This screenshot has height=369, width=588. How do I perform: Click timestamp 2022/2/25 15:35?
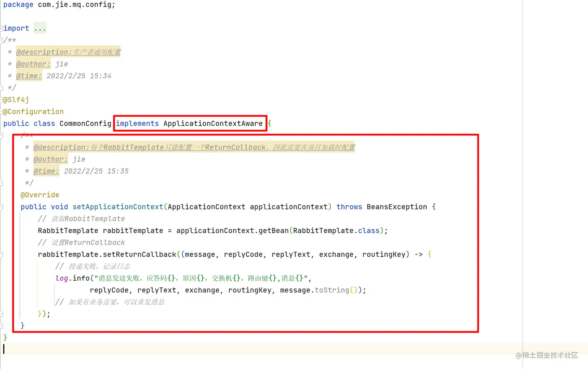96,171
